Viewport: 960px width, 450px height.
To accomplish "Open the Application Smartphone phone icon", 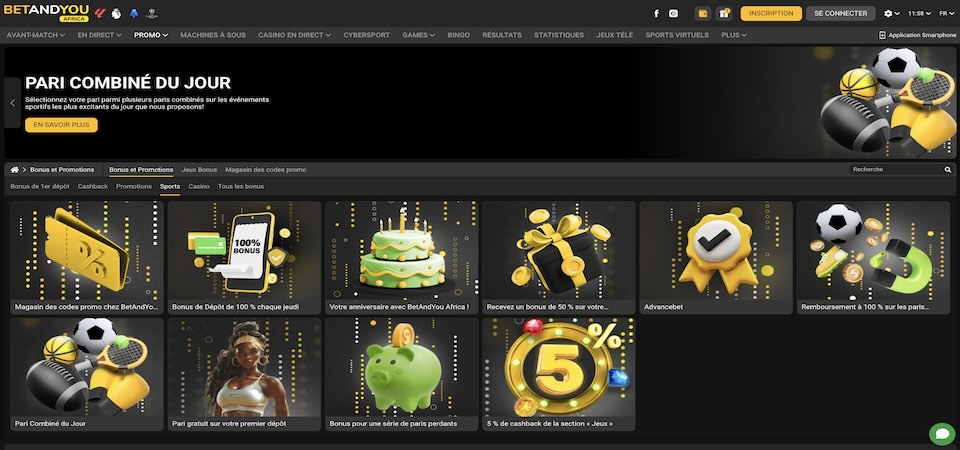I will coord(882,35).
